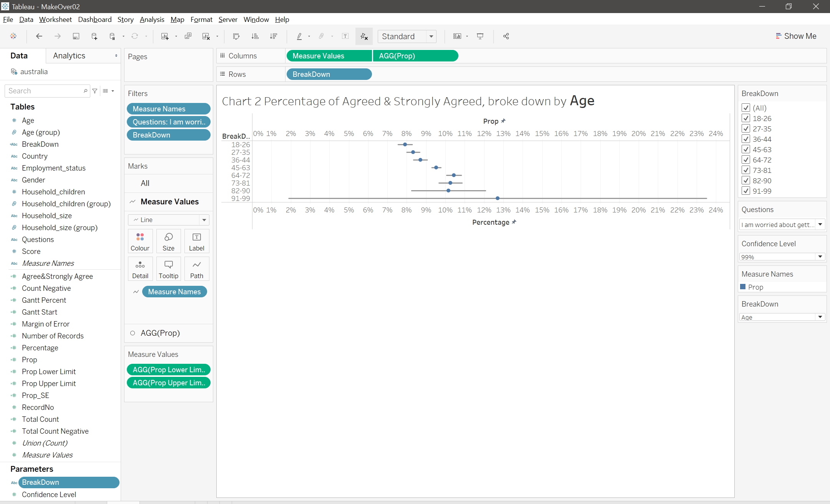Open the Analysis menu
Image resolution: width=830 pixels, height=504 pixels.
152,19
